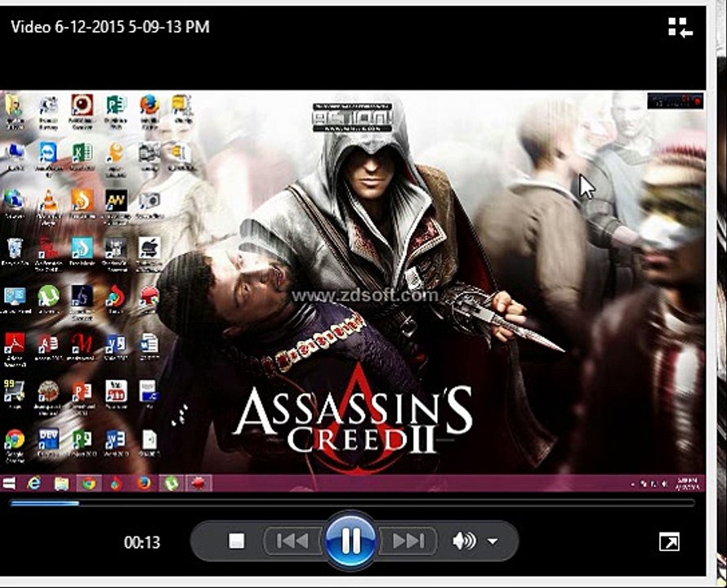Open the Google Chrome desktop shortcut
Image resolution: width=727 pixels, height=588 pixels.
15,445
